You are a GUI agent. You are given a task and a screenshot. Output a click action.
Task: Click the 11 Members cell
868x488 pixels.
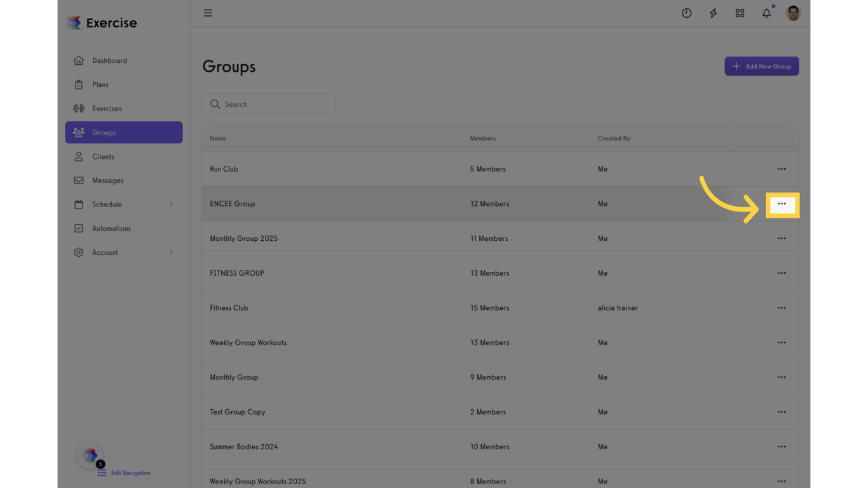(x=489, y=238)
